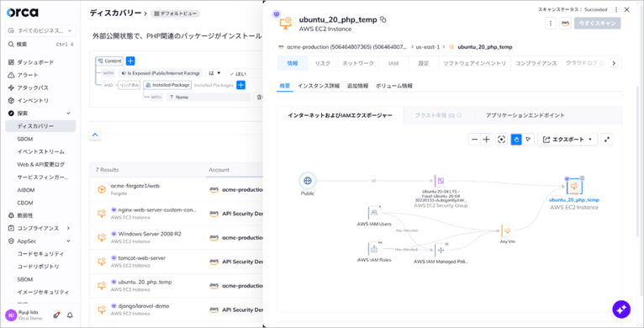Open CBOM in the sidebar
644x328 pixels.
pos(24,203)
